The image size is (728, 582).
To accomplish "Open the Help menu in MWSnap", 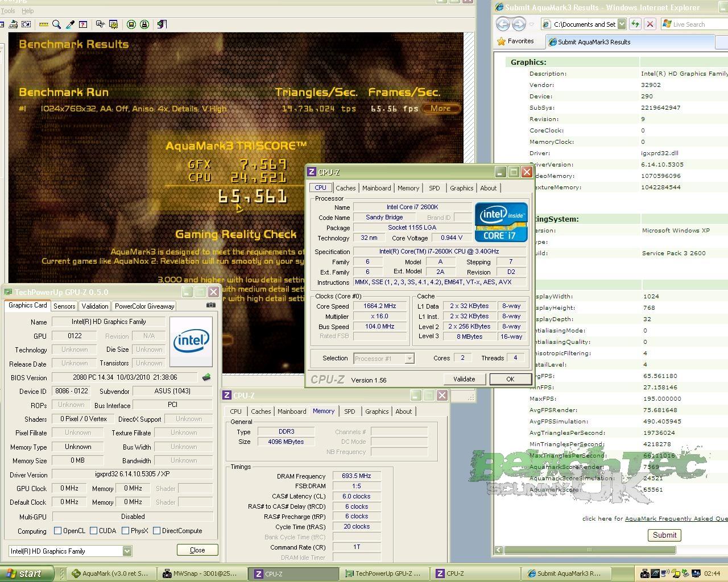I will (x=27, y=11).
